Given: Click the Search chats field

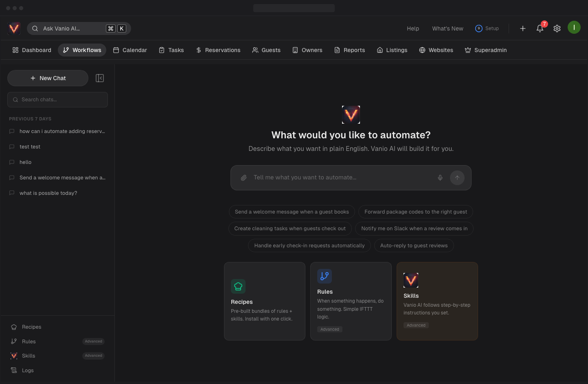Looking at the screenshot, I should point(58,100).
